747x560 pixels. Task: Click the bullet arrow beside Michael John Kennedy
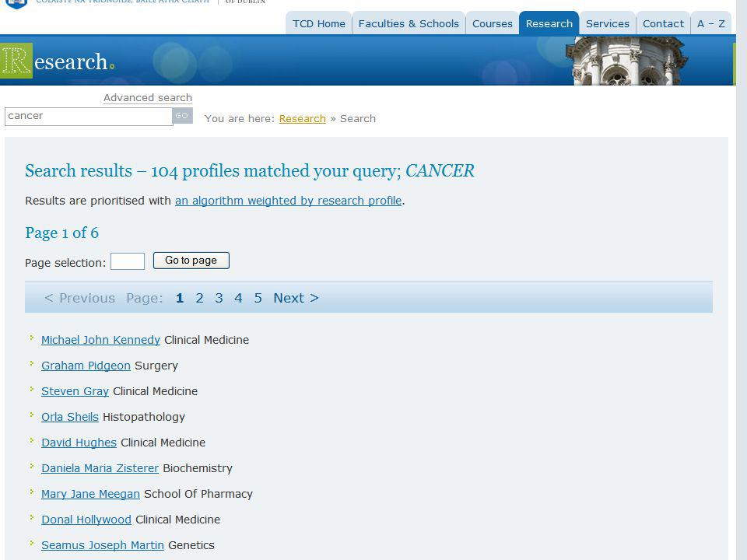31,338
